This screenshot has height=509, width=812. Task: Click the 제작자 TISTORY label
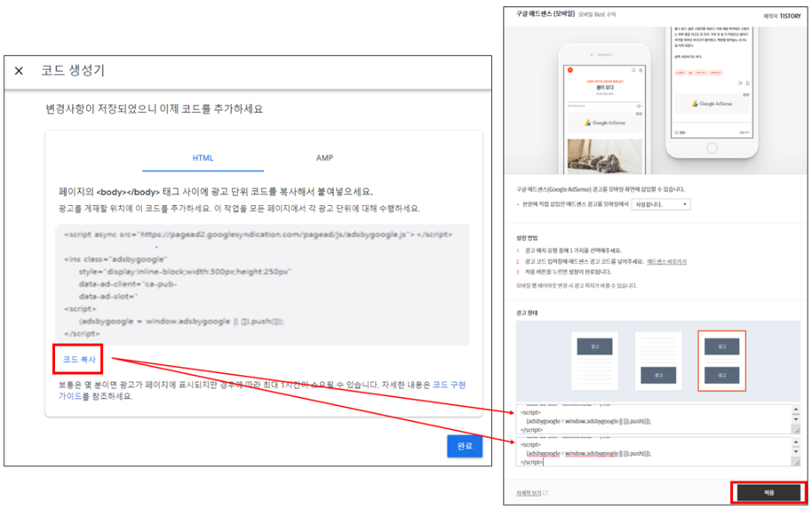(x=782, y=16)
